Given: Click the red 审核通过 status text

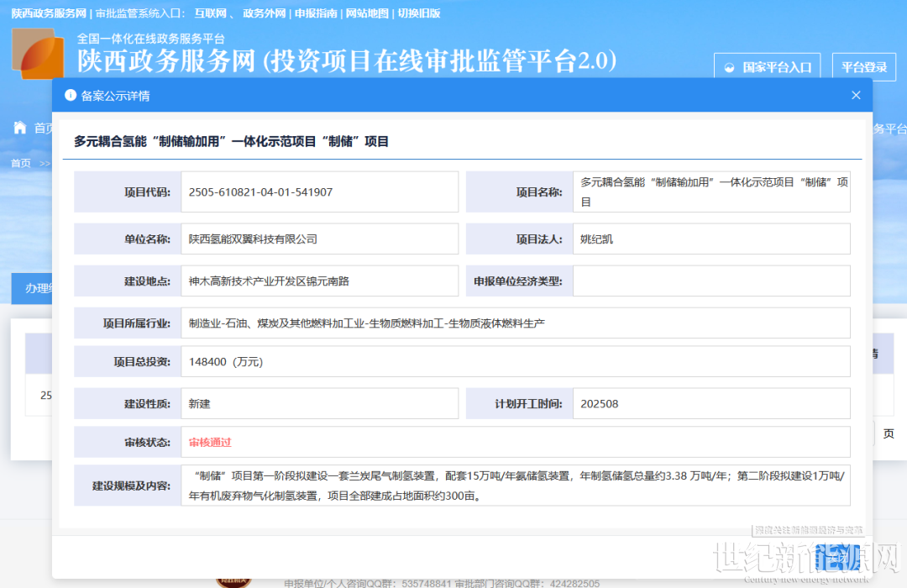Looking at the screenshot, I should coord(210,442).
